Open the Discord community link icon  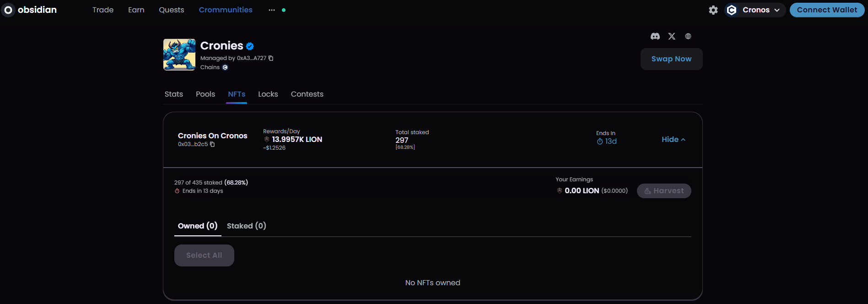[655, 36]
